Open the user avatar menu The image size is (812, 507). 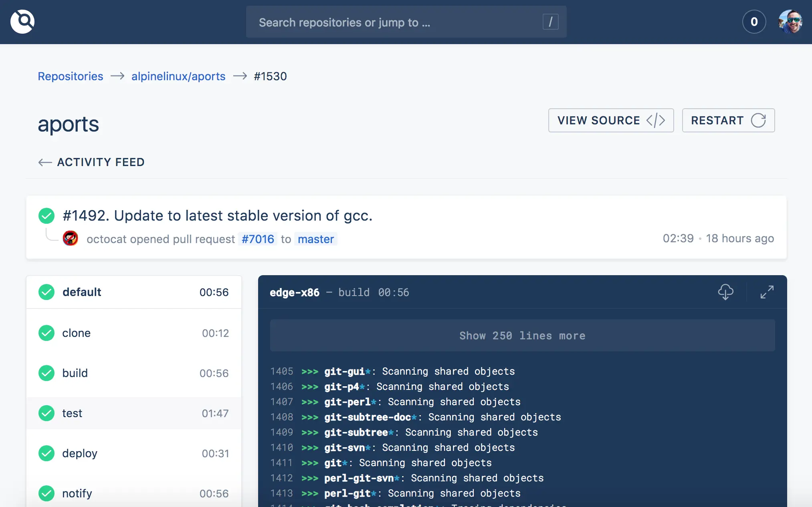point(790,22)
